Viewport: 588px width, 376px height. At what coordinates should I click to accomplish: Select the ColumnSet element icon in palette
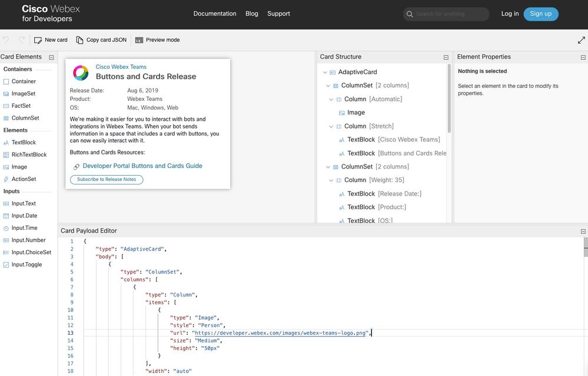[x=6, y=118]
